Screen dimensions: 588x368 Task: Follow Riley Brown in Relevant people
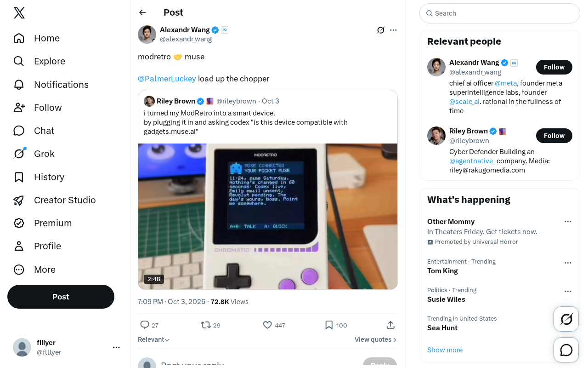[x=554, y=136]
